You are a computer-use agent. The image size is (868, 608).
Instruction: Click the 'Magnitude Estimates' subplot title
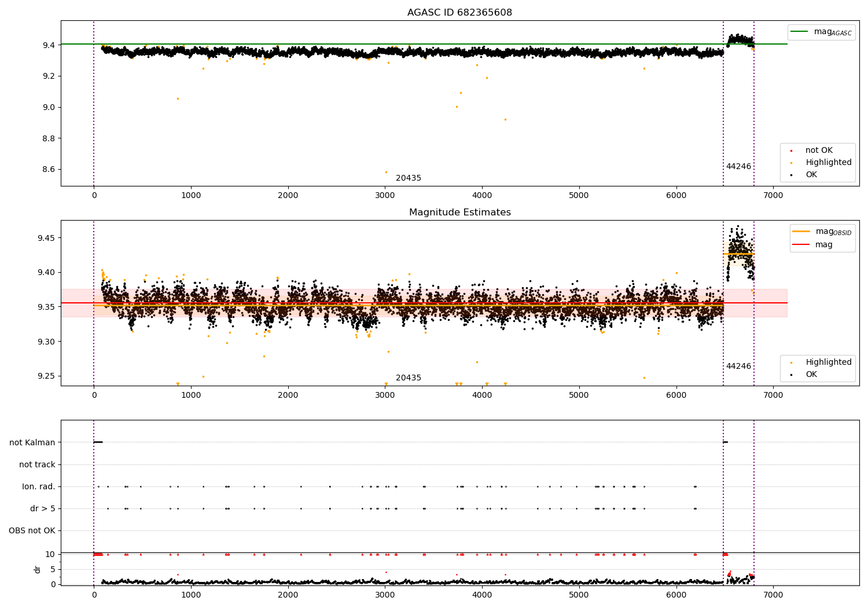[459, 213]
